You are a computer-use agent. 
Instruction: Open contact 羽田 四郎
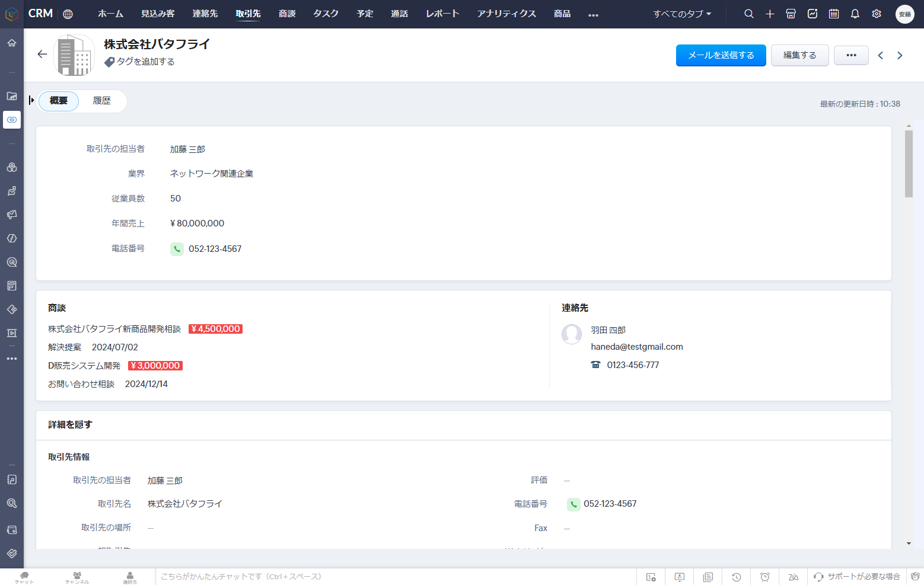pos(608,330)
